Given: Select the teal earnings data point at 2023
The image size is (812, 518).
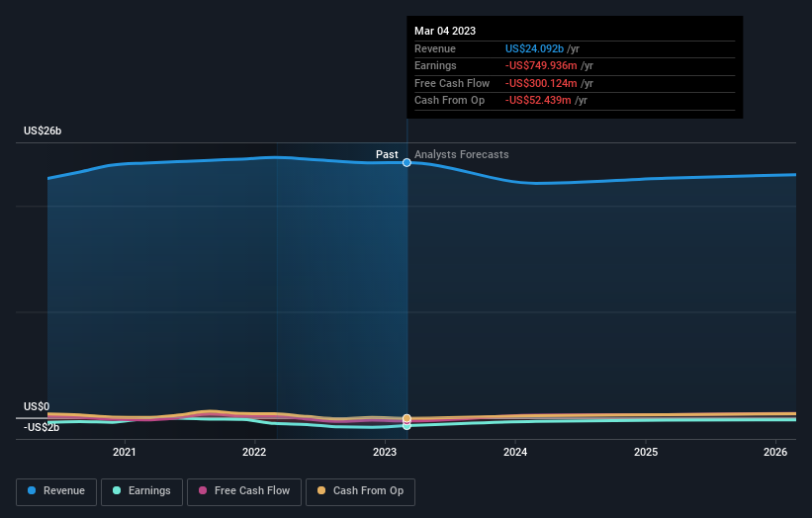Looking at the screenshot, I should tap(407, 426).
